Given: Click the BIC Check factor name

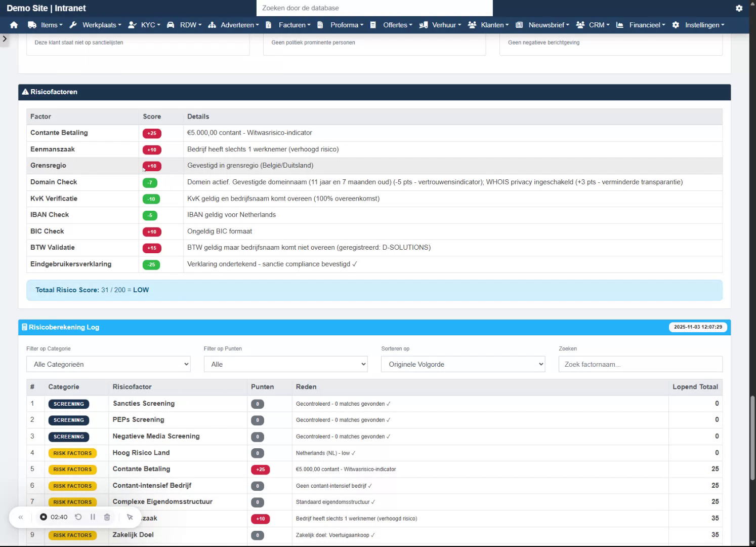Looking at the screenshot, I should (x=47, y=231).
